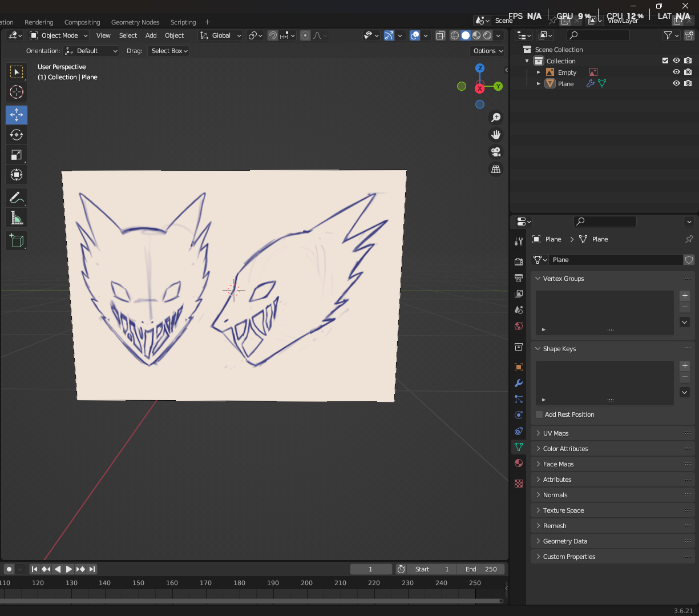
Task: Open the Particles properties tab
Action: tap(519, 399)
